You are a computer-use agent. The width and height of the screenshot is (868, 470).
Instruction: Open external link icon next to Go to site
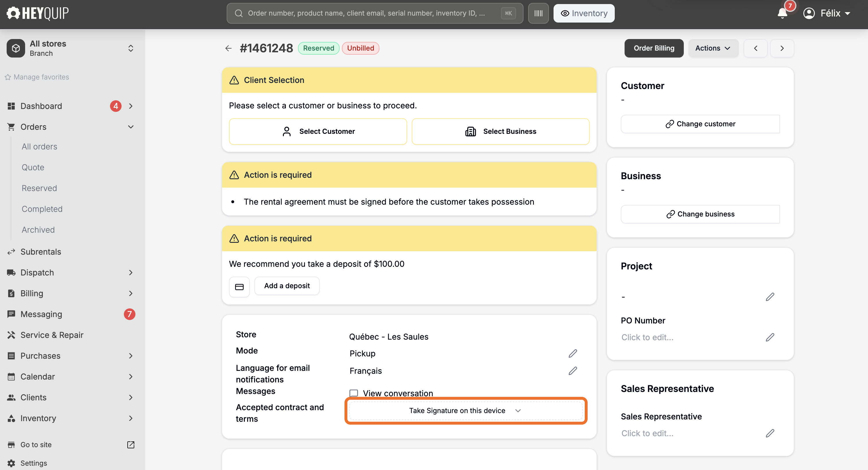131,445
